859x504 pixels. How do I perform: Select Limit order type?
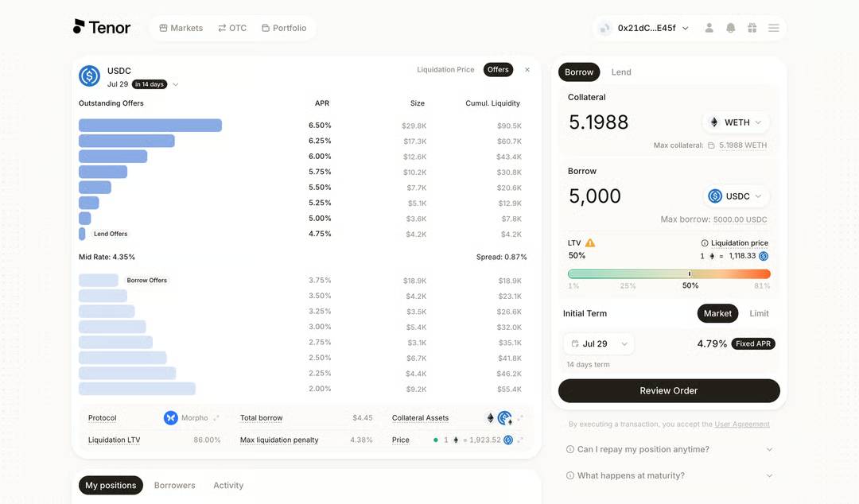[759, 313]
